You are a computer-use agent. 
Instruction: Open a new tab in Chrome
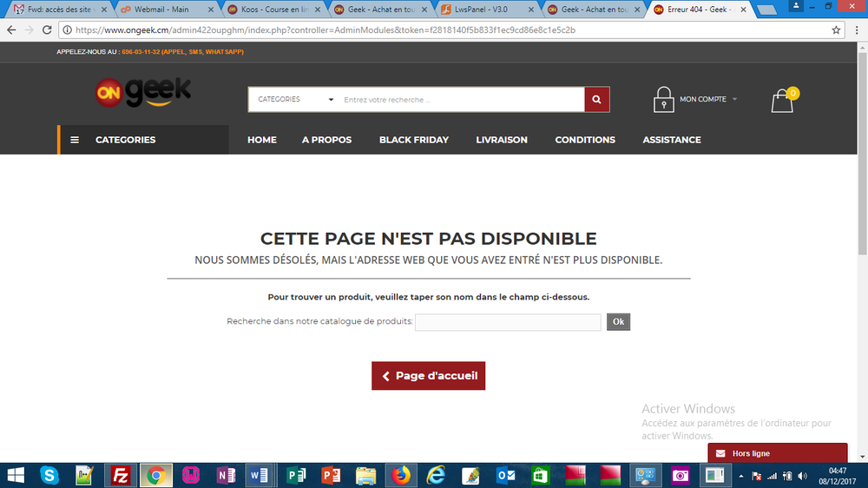coord(766,10)
